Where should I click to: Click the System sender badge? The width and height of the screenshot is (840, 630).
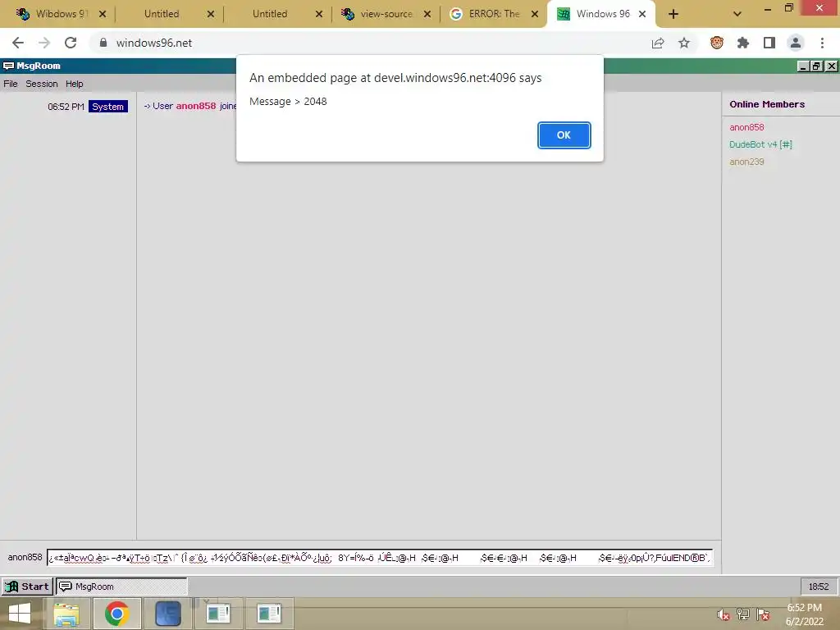click(x=108, y=107)
